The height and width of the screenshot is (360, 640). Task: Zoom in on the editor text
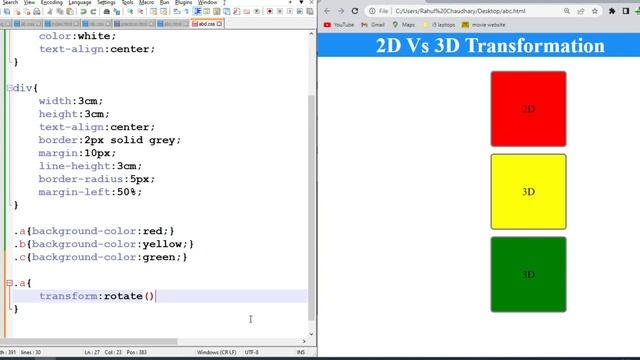130,11
